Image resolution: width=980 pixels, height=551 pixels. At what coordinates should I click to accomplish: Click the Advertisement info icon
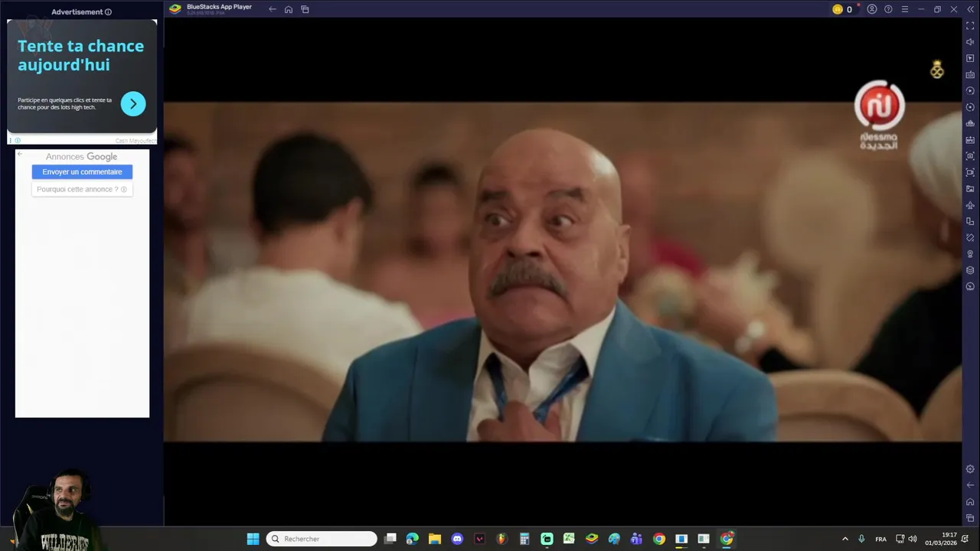tap(108, 12)
